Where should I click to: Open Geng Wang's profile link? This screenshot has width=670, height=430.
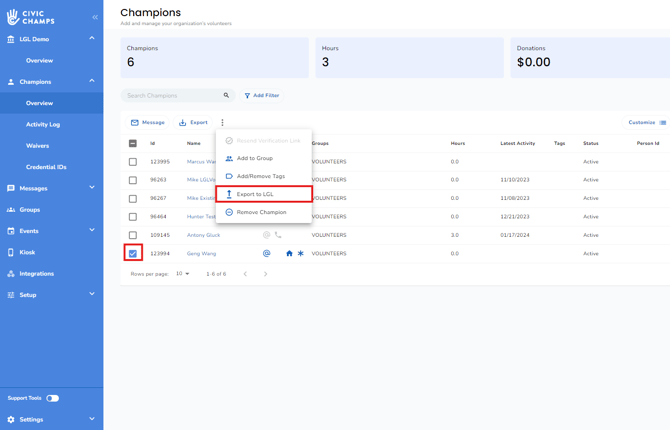click(x=201, y=253)
